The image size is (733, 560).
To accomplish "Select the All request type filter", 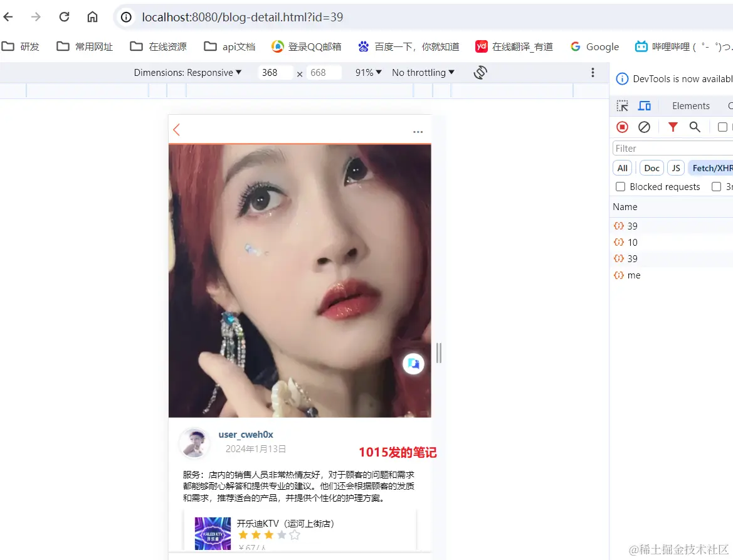I will coord(622,168).
